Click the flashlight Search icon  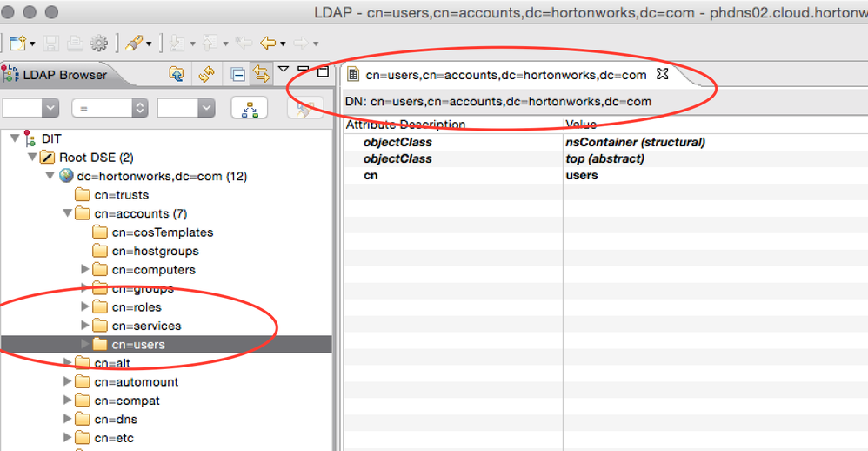133,44
